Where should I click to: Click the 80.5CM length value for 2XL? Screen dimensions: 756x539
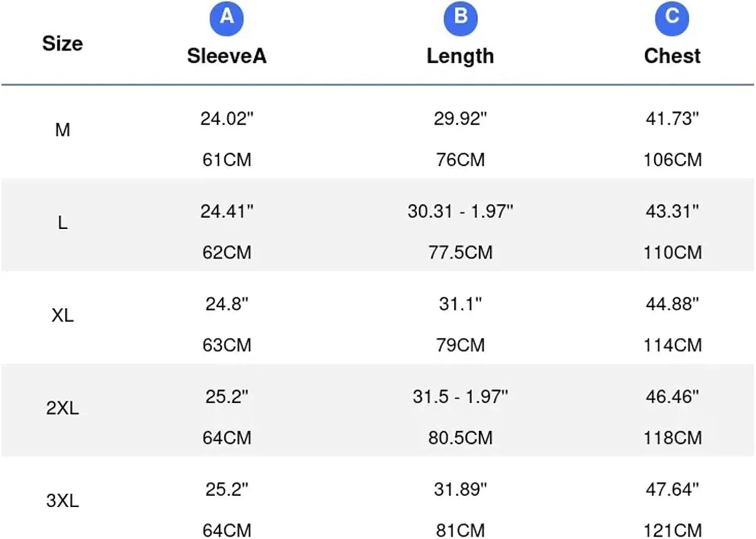(x=460, y=438)
